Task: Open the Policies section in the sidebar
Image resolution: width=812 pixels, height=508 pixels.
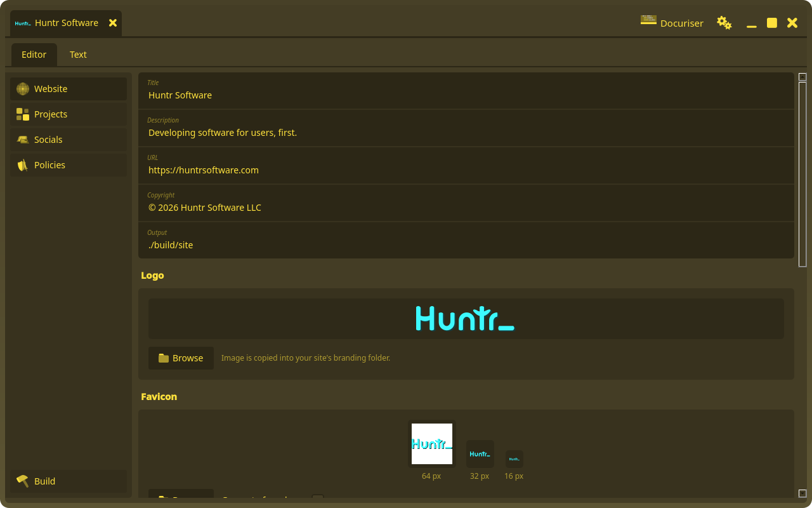Action: (x=69, y=165)
